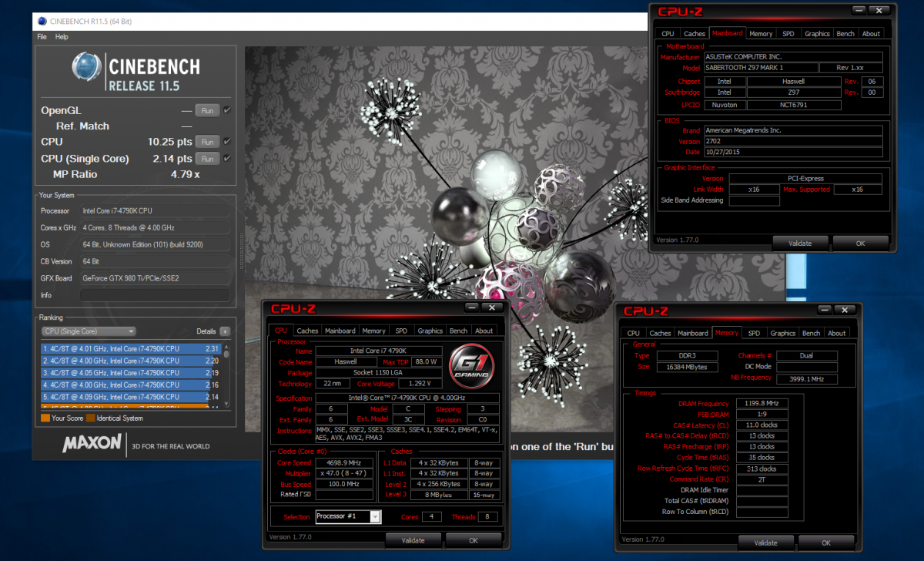The height and width of the screenshot is (561, 924).
Task: Switch to Bench tab in CPU-Z processor window
Action: tap(458, 331)
